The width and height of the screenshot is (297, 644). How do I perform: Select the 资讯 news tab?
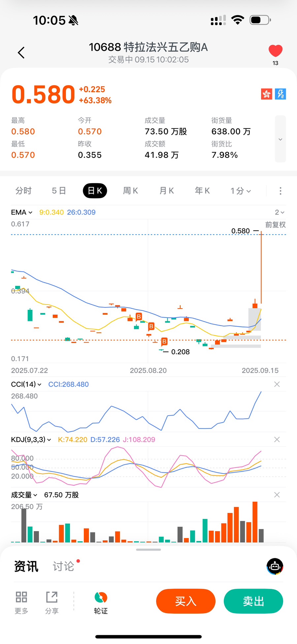point(26,566)
